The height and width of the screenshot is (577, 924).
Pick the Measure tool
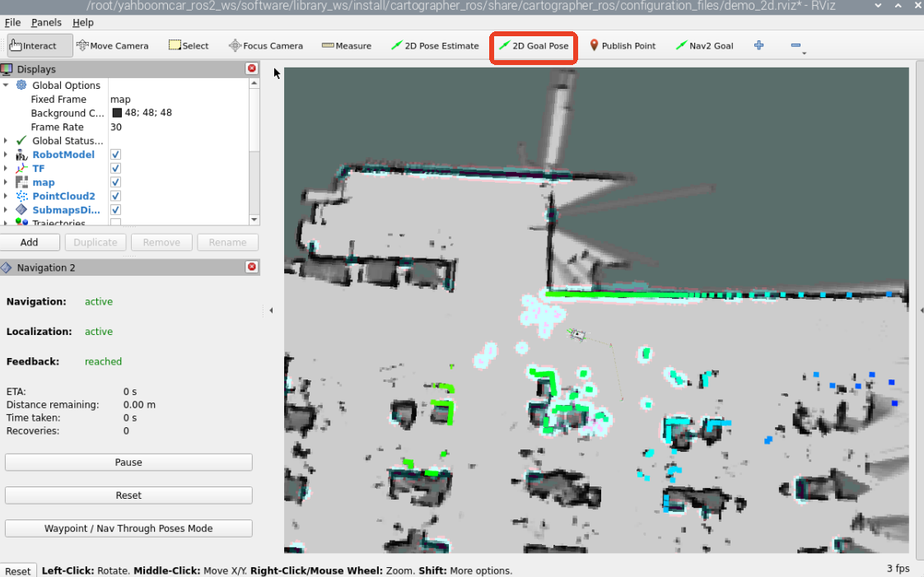tap(347, 45)
